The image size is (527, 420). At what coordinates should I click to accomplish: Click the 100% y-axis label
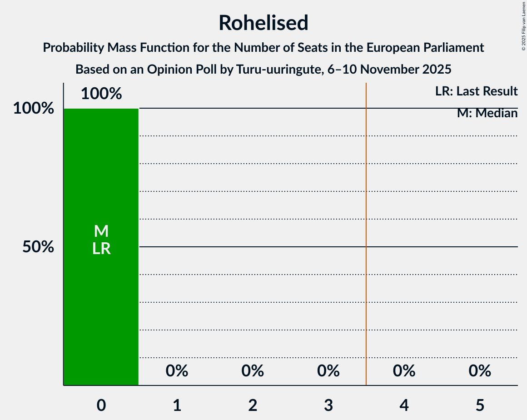pyautogui.click(x=33, y=109)
